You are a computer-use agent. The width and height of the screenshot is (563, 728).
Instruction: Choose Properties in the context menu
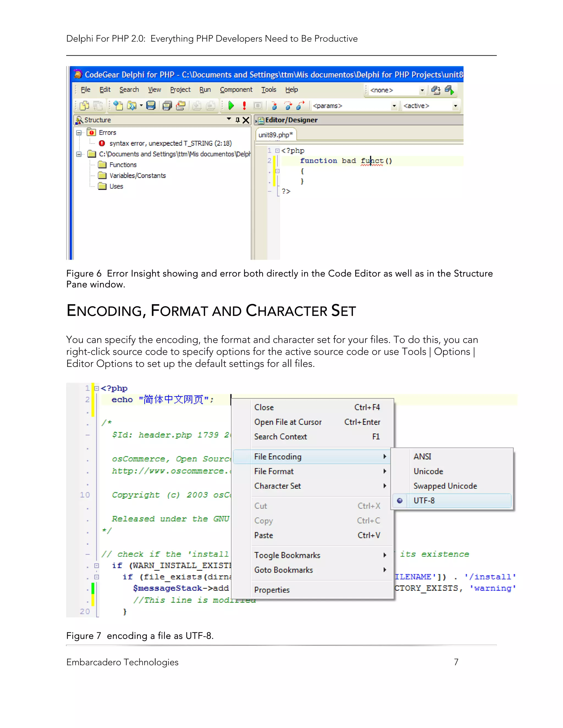[317, 590]
